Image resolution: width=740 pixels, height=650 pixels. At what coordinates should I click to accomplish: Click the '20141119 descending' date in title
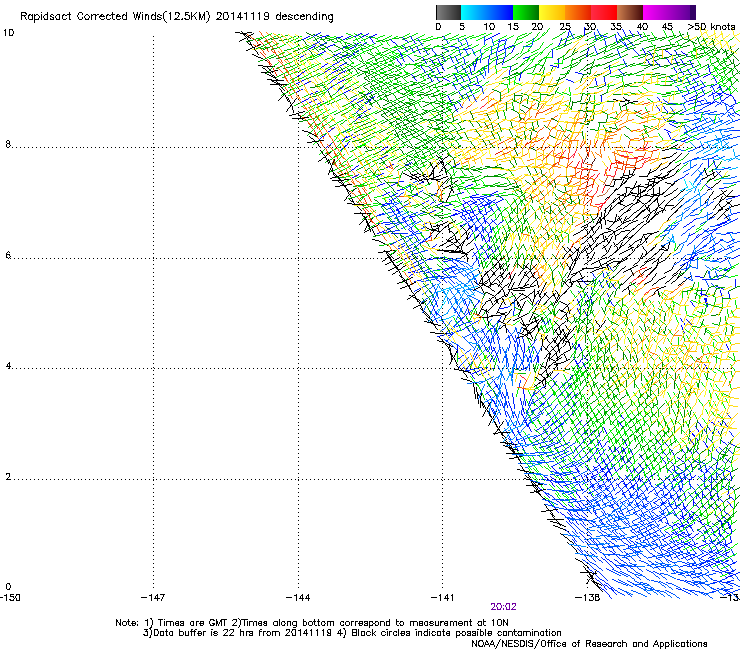(x=275, y=17)
